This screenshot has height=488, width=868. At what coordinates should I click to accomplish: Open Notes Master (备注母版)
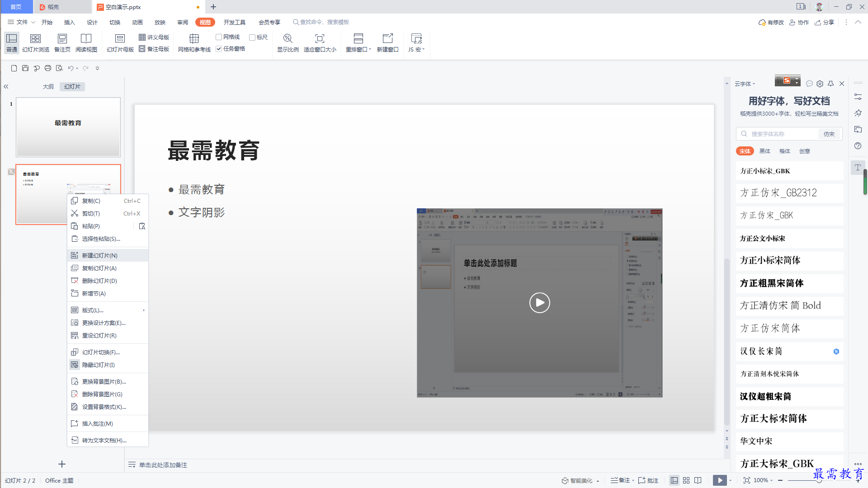(x=154, y=49)
